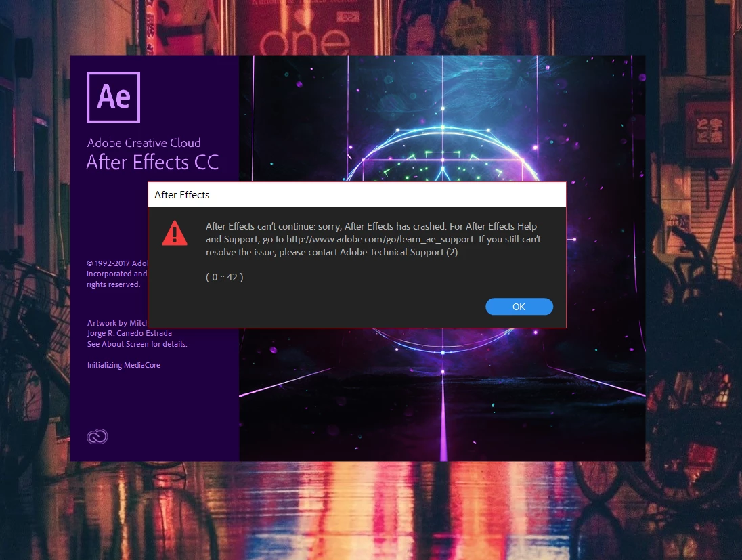742x560 pixels.
Task: Click the Ae logo on splash screen
Action: click(114, 97)
